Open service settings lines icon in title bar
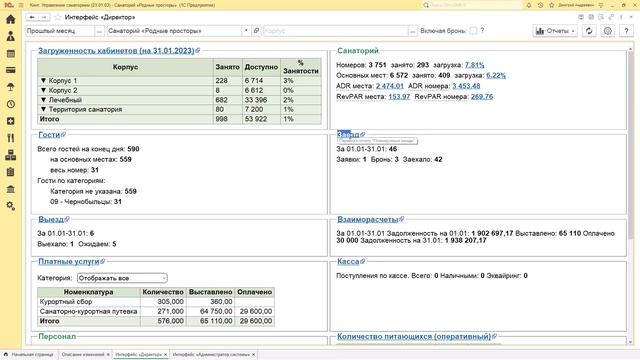 [601, 5]
